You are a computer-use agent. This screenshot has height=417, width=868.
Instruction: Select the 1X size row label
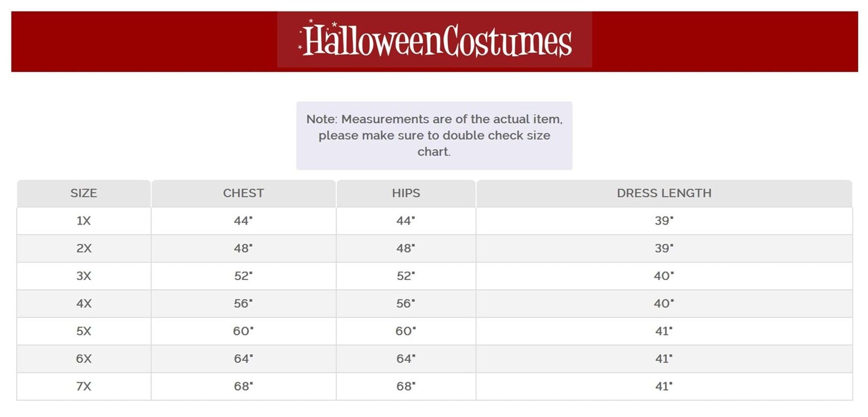(84, 221)
